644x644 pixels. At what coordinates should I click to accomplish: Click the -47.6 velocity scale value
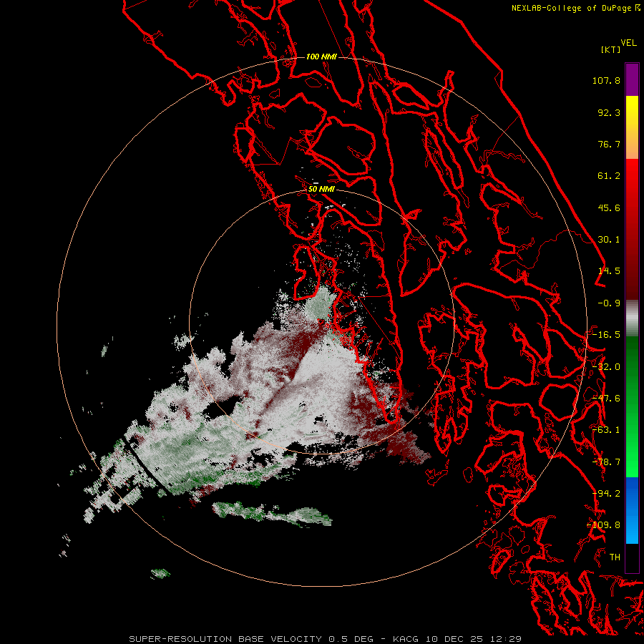pyautogui.click(x=606, y=399)
